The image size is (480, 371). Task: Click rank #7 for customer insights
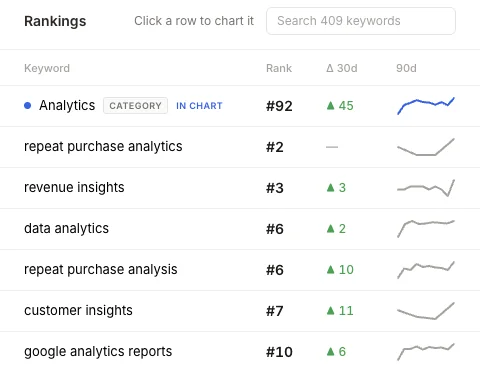(275, 311)
